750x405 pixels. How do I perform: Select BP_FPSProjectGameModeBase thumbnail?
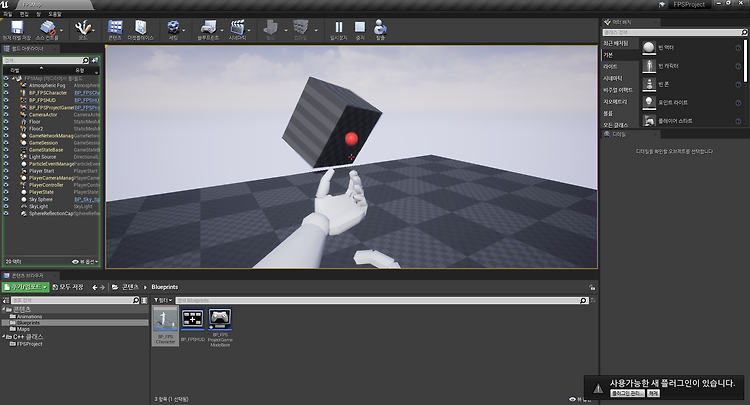pos(220,319)
